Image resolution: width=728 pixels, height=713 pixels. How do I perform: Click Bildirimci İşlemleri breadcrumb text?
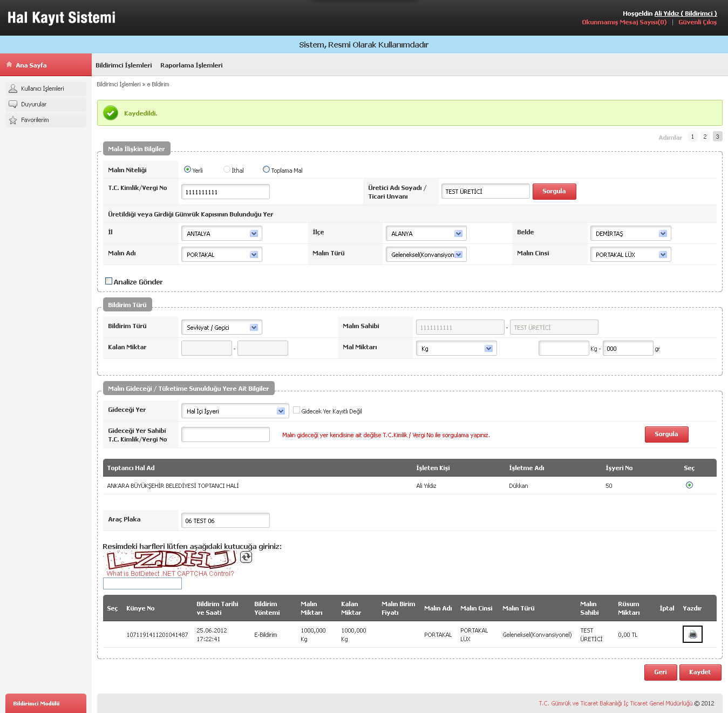tap(119, 84)
